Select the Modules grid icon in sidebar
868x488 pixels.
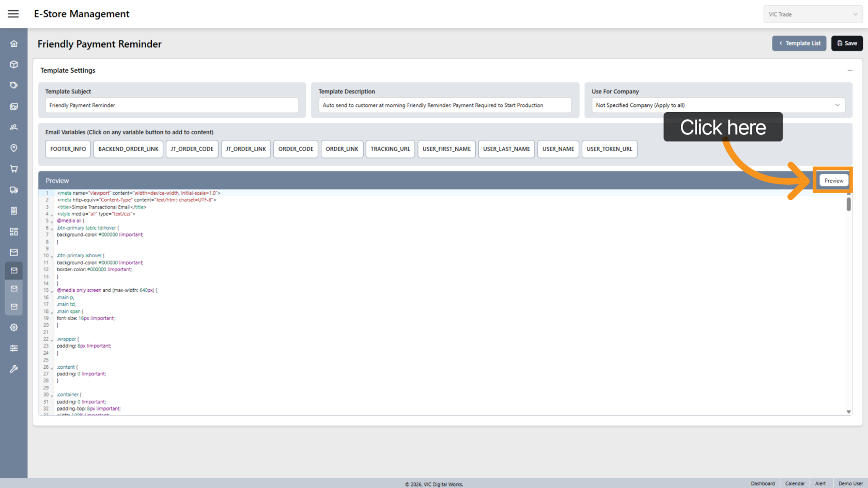click(x=13, y=231)
